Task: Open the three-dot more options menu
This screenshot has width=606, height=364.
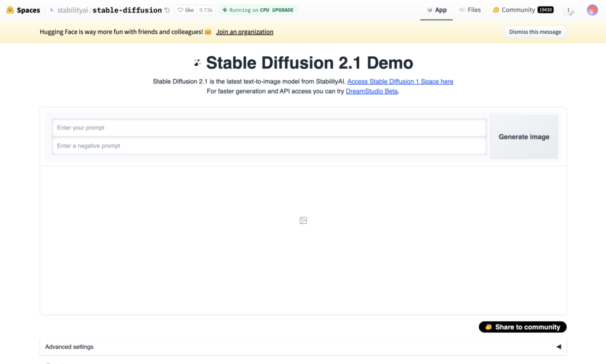Action: tap(569, 11)
